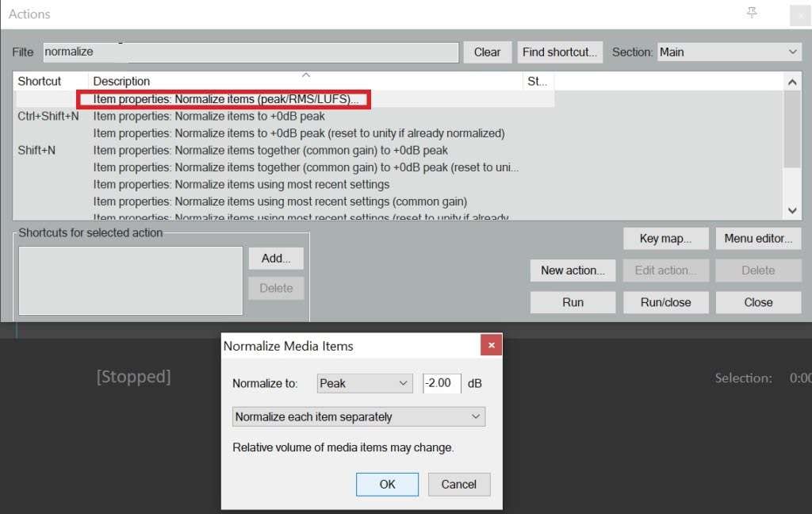Image resolution: width=812 pixels, height=514 pixels.
Task: Select Normalize items using most recent settings
Action: point(241,185)
